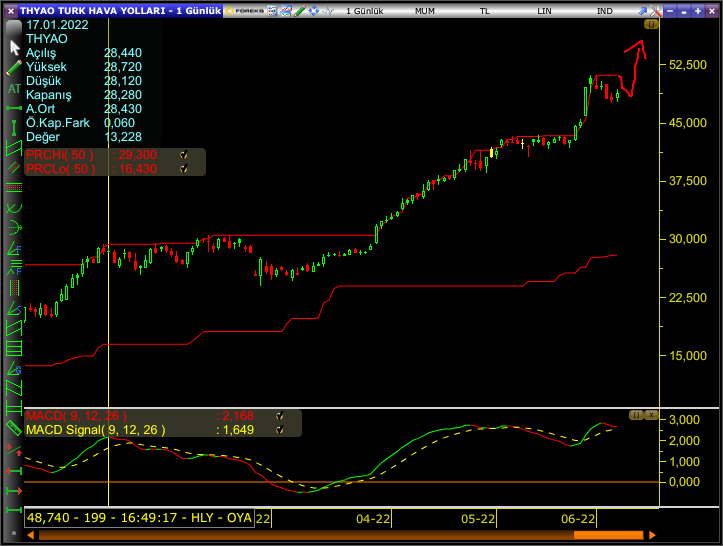Open the wrench and screwdriver settings icon

(x=656, y=11)
